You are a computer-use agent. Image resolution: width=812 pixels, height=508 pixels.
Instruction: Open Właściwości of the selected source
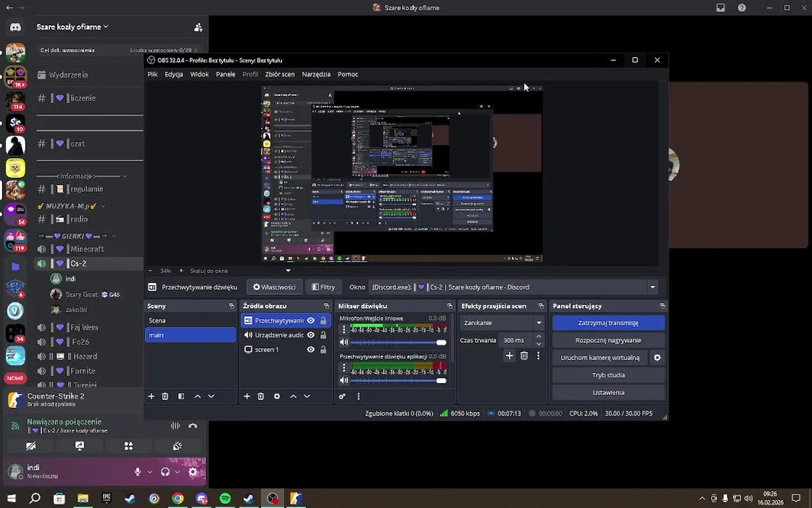pos(273,287)
